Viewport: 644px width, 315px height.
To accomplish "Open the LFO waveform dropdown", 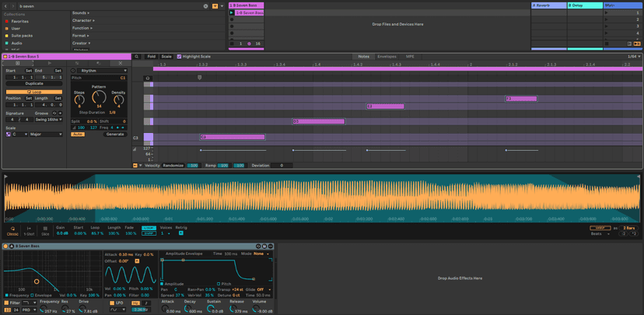I will (118, 310).
